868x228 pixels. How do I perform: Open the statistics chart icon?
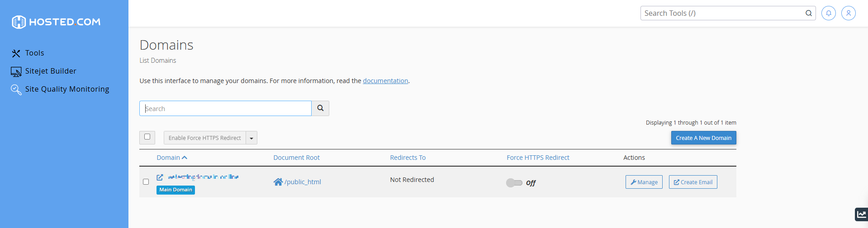coord(861,214)
